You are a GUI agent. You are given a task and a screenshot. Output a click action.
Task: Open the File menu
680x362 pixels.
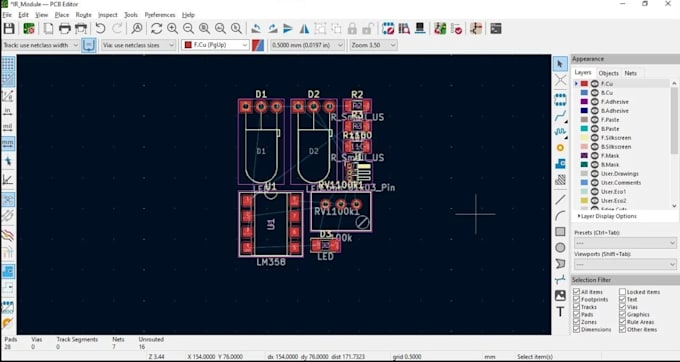7,15
